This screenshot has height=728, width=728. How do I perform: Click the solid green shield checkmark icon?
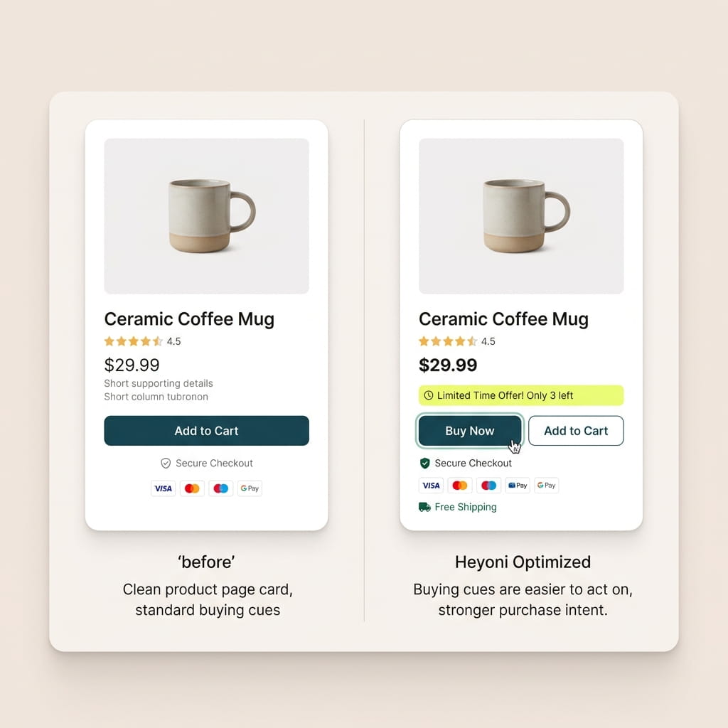coord(425,464)
